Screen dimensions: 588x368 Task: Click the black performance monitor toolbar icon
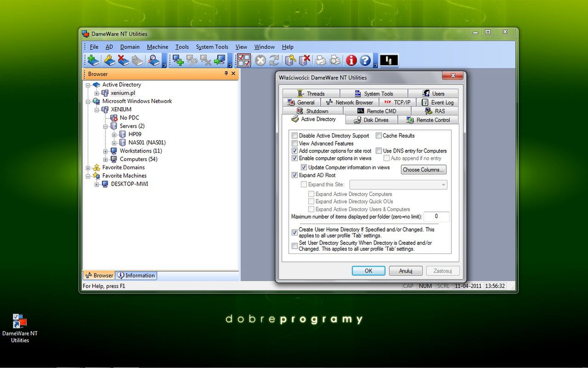pos(389,60)
